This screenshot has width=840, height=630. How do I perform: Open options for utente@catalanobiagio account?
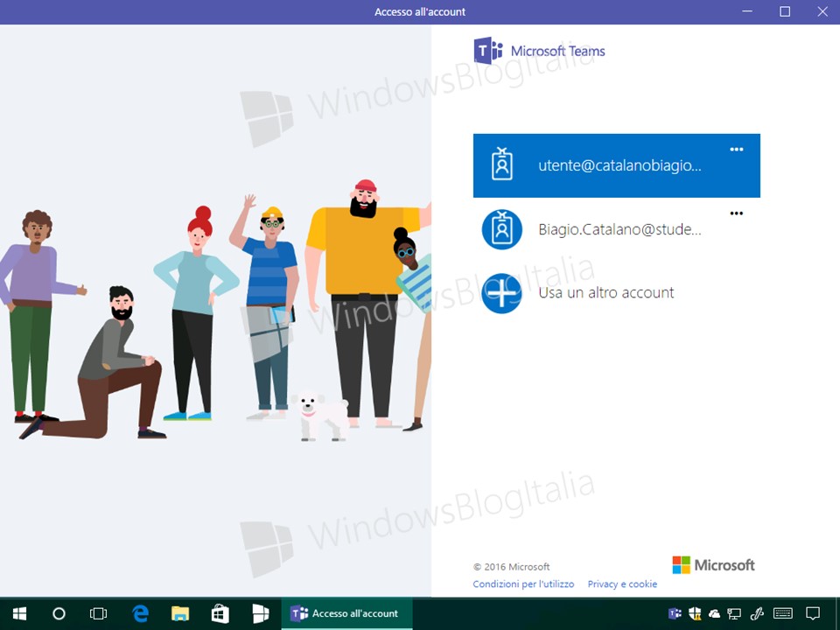coord(737,150)
